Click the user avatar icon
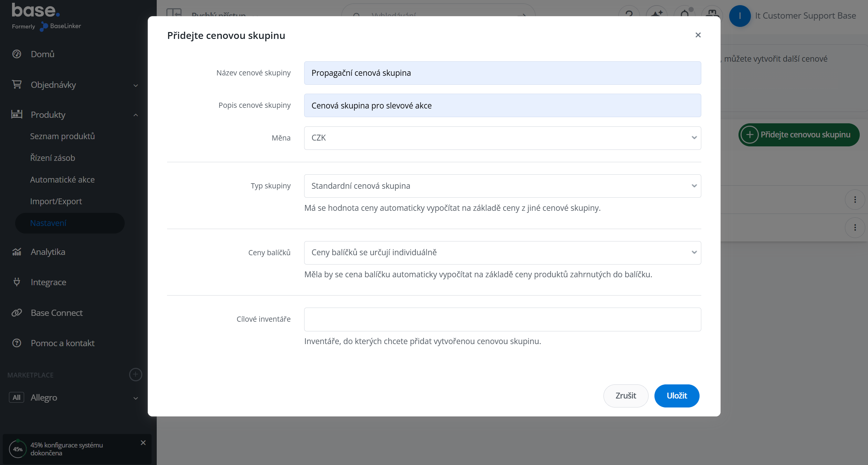 click(x=740, y=16)
